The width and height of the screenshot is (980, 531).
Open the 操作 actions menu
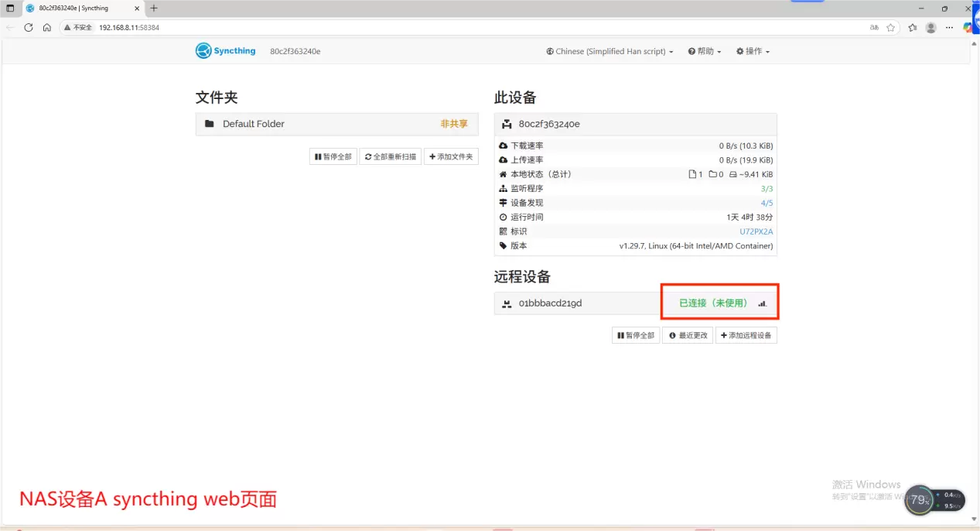[753, 52]
